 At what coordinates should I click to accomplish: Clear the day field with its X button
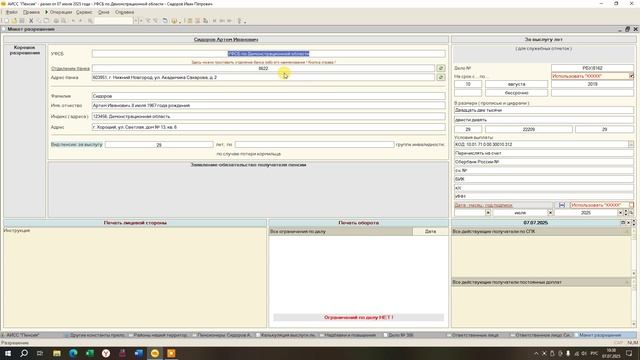(488, 213)
